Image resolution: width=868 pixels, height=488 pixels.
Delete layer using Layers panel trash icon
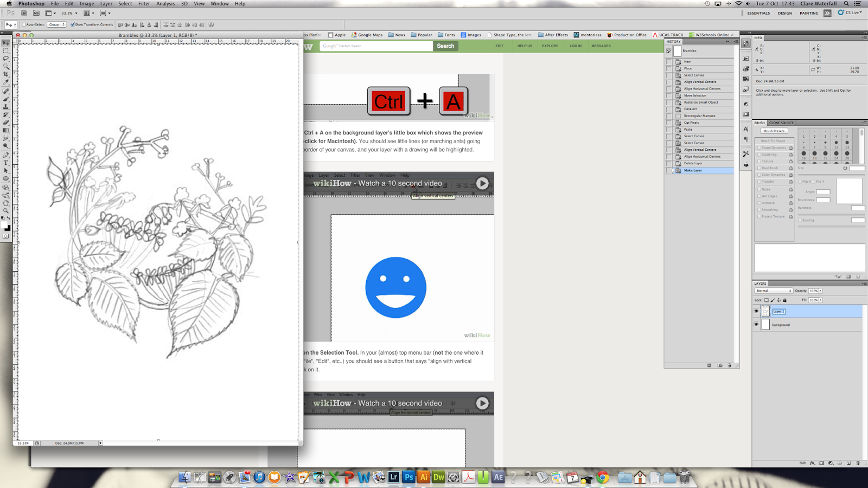click(x=858, y=463)
